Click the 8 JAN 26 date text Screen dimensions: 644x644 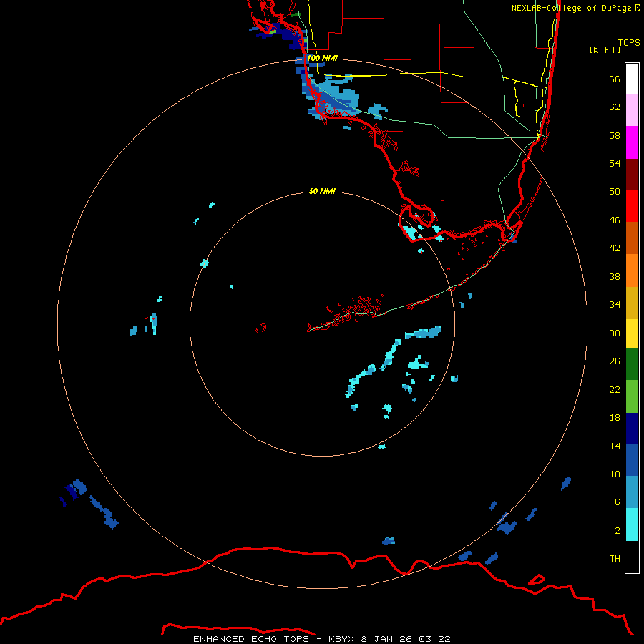(387, 639)
